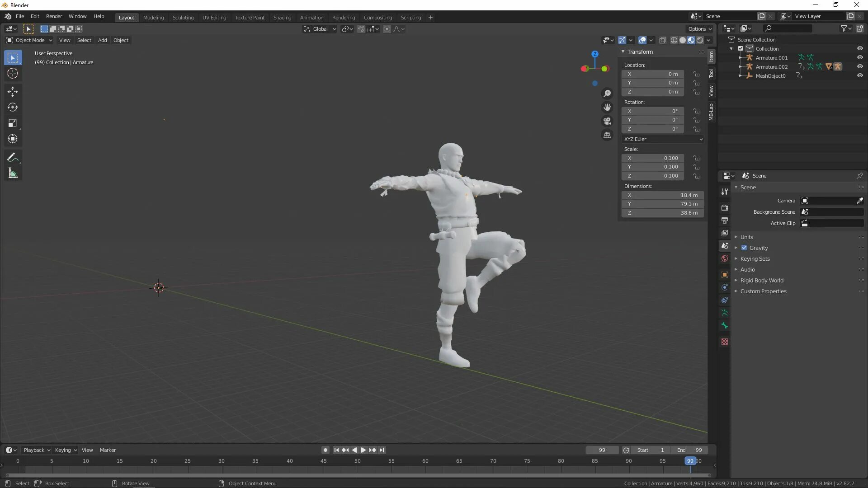Enable the Gravity checkbox
This screenshot has height=488, width=868.
pos(744,248)
